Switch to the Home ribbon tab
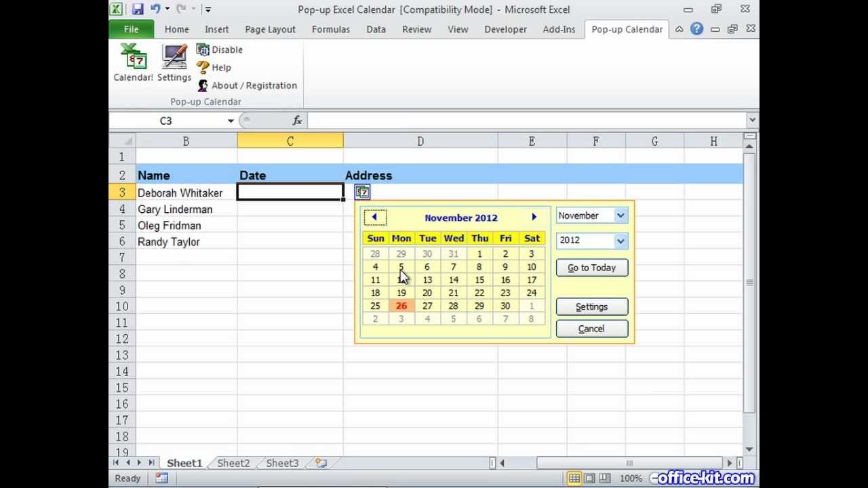Image resolution: width=868 pixels, height=488 pixels. coord(176,29)
